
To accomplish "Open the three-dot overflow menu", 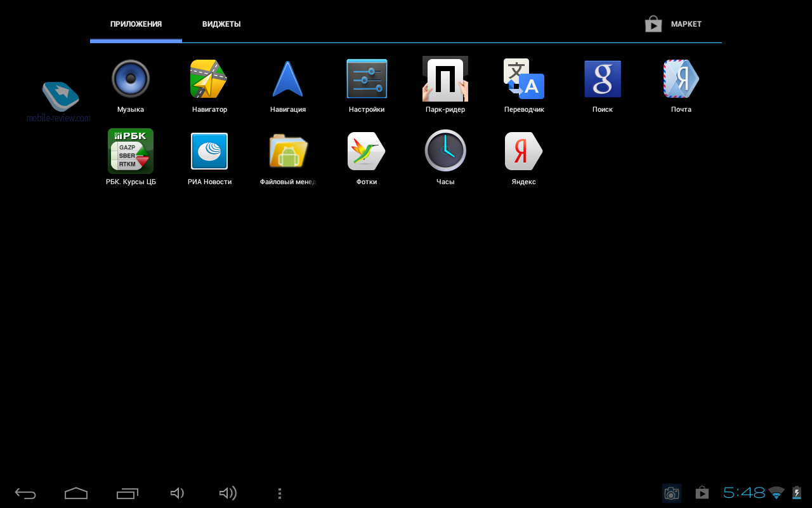I will coord(280,493).
